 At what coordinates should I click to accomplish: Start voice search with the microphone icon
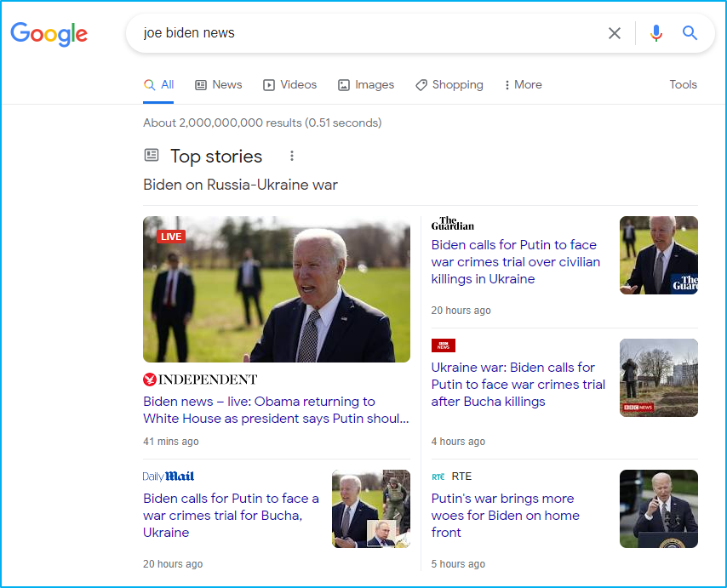(656, 33)
